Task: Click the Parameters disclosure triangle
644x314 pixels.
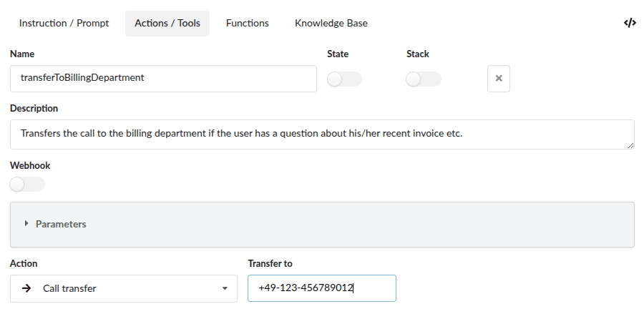Action: [x=26, y=224]
